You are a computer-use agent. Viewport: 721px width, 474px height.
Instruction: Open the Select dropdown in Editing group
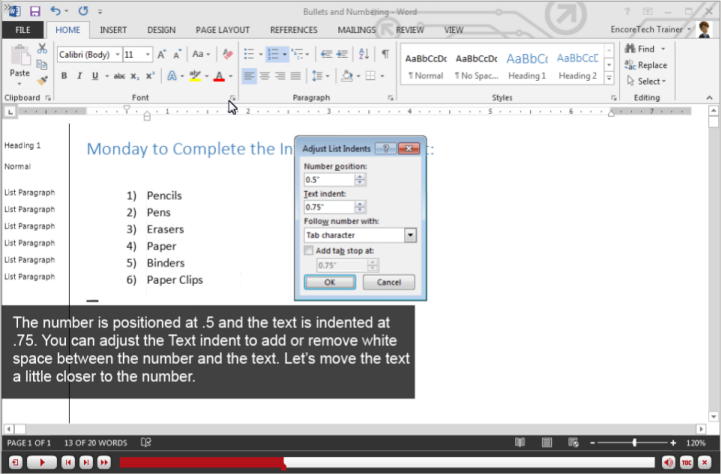[x=646, y=81]
